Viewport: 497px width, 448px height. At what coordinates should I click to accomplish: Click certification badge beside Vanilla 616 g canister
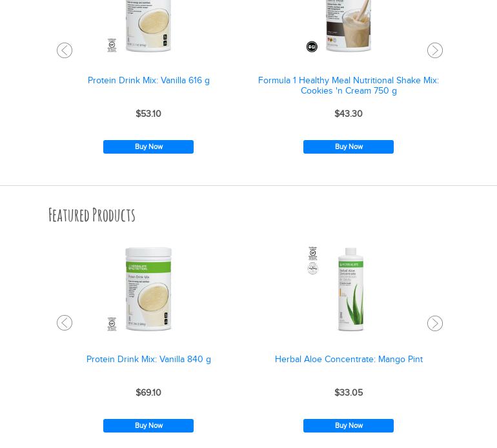pyautogui.click(x=112, y=45)
